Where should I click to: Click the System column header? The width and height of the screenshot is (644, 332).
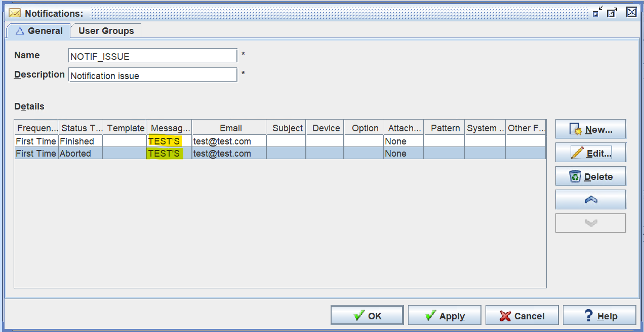pyautogui.click(x=485, y=128)
